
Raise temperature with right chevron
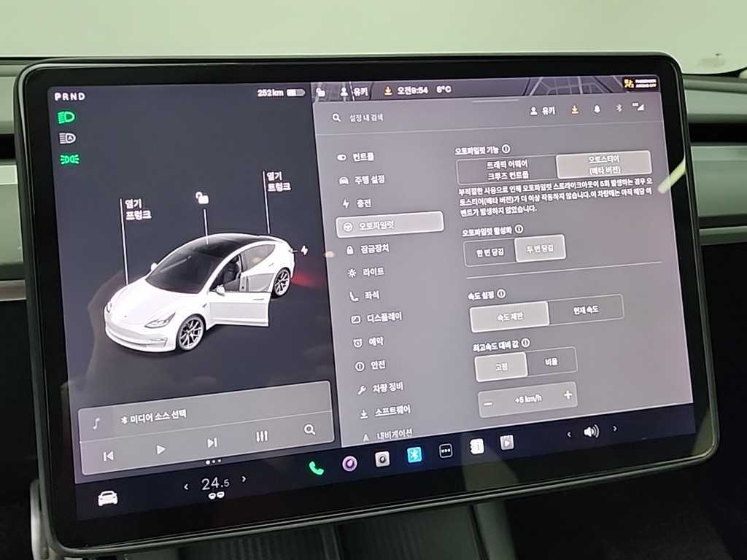click(244, 479)
